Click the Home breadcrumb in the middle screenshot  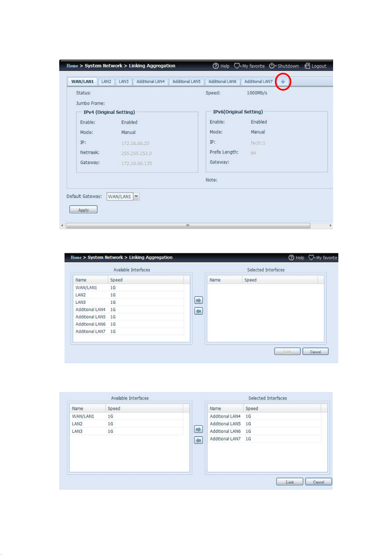76,258
